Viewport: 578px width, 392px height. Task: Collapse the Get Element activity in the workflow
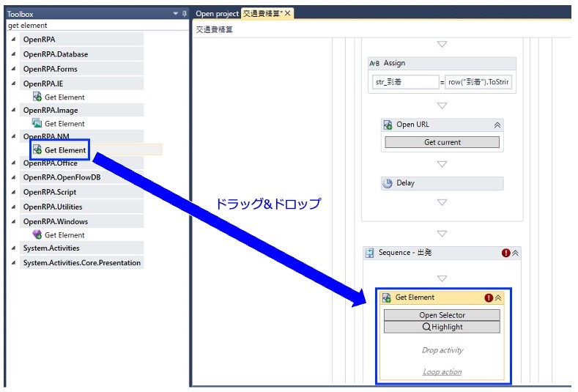tap(498, 297)
